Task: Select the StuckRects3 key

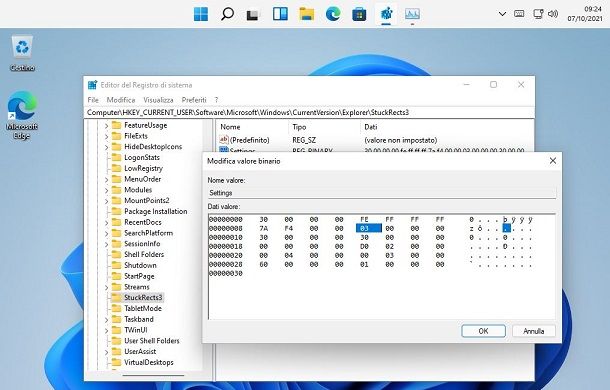Action: point(143,298)
